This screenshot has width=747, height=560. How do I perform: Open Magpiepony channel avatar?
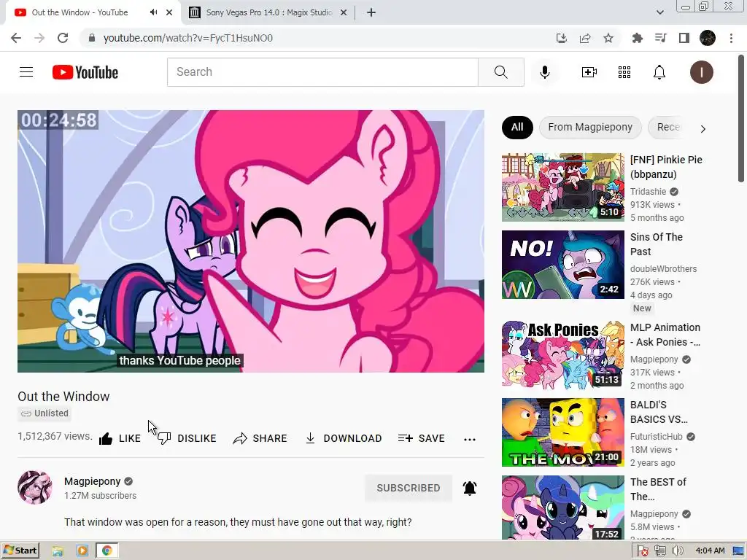click(x=35, y=487)
